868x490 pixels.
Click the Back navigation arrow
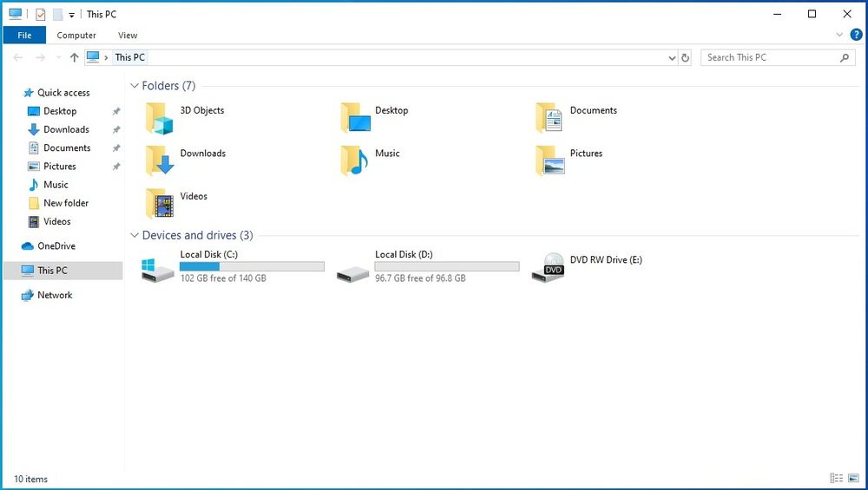(x=17, y=57)
